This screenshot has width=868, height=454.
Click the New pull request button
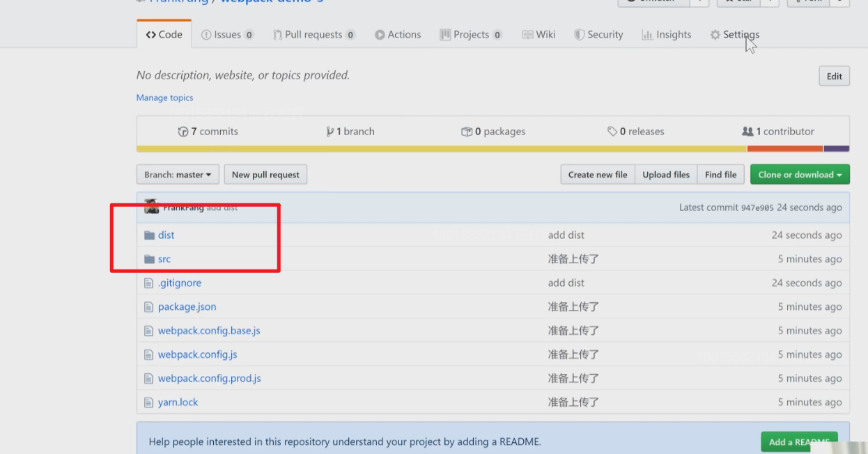click(x=265, y=175)
